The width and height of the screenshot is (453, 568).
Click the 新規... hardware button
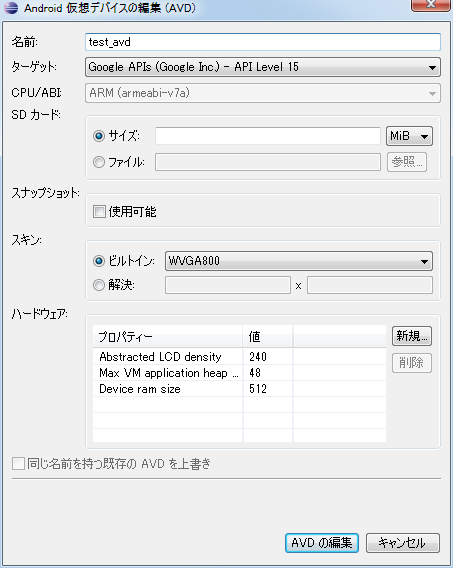point(412,336)
